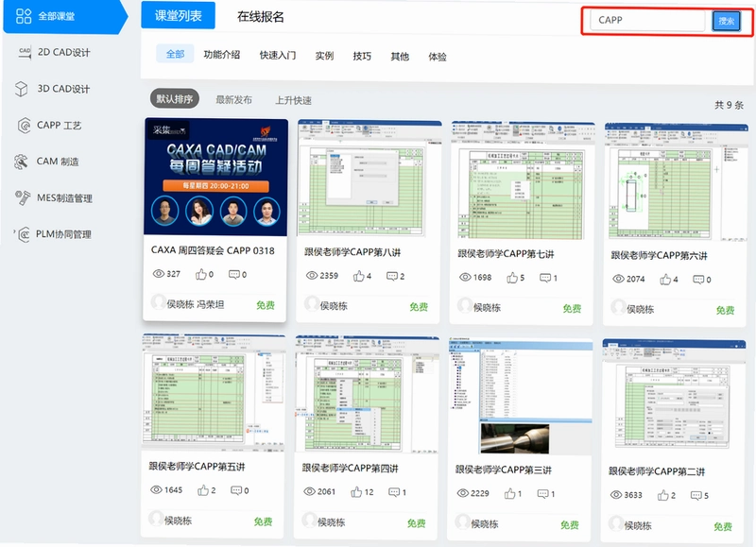Click the grid icon beside 全部课堂

(24, 16)
